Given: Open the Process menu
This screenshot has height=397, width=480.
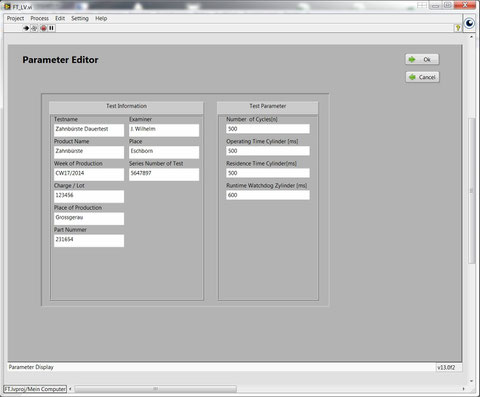Looking at the screenshot, I should point(40,18).
